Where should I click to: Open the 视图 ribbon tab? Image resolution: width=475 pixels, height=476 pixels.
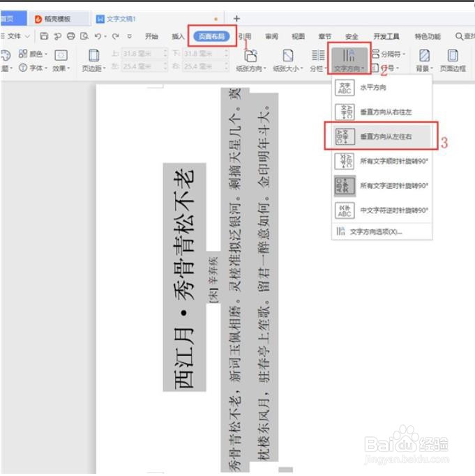click(298, 36)
